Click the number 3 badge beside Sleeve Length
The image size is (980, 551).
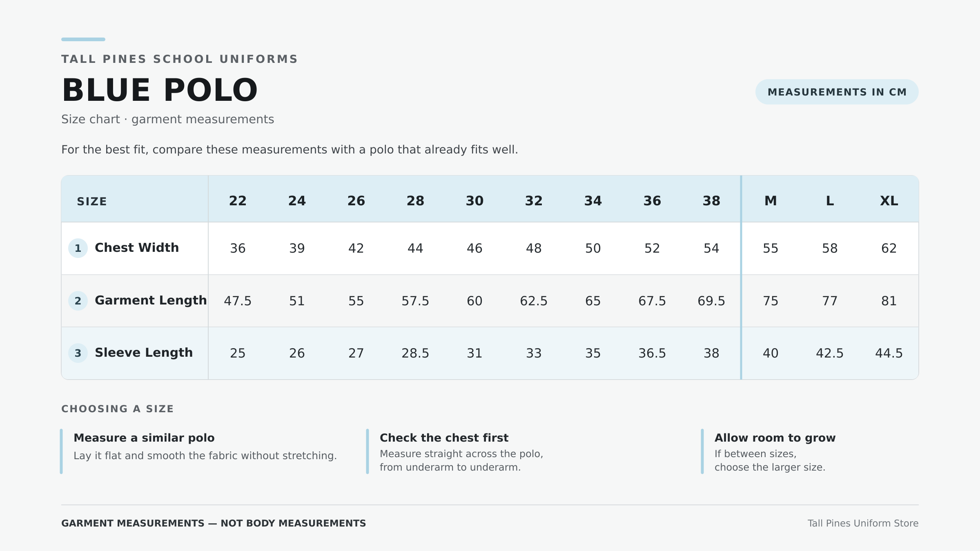(78, 353)
